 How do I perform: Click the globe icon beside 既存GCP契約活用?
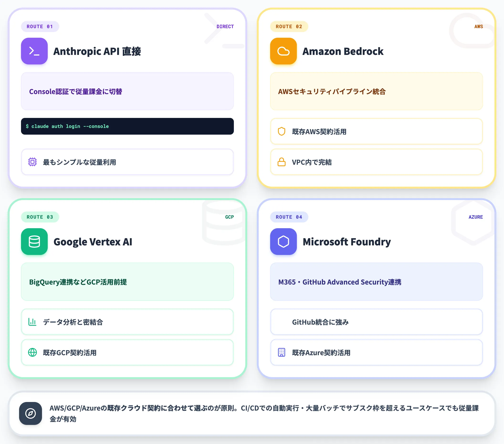click(x=32, y=353)
